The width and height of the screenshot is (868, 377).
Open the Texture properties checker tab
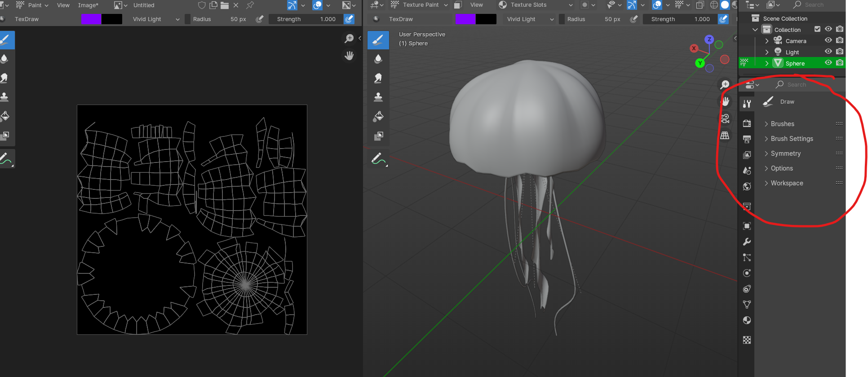[747, 340]
